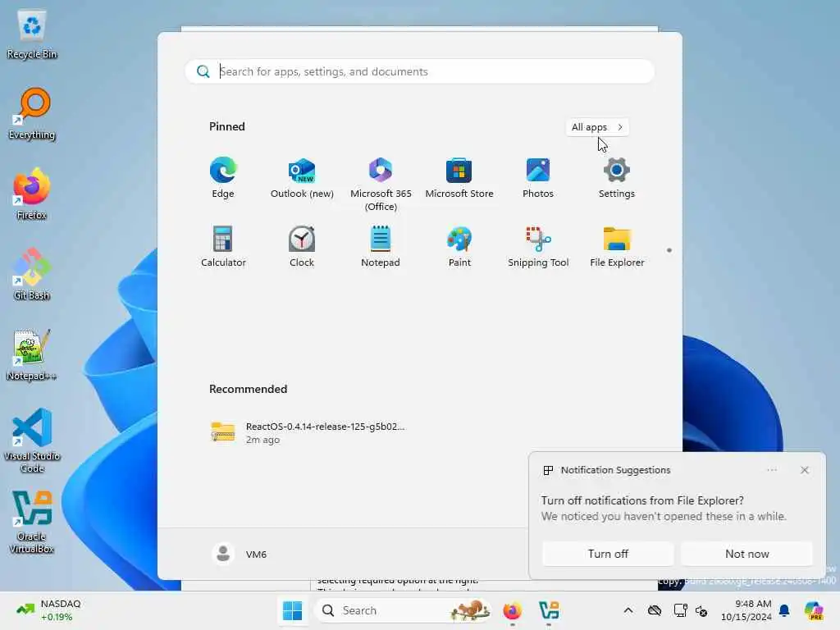Switch to Firefox in the taskbar

(512, 610)
